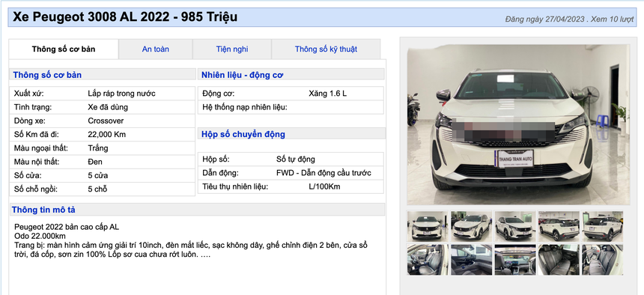644x295 pixels.
Task: Click the Odo 22.000km description line
Action: pos(40,236)
